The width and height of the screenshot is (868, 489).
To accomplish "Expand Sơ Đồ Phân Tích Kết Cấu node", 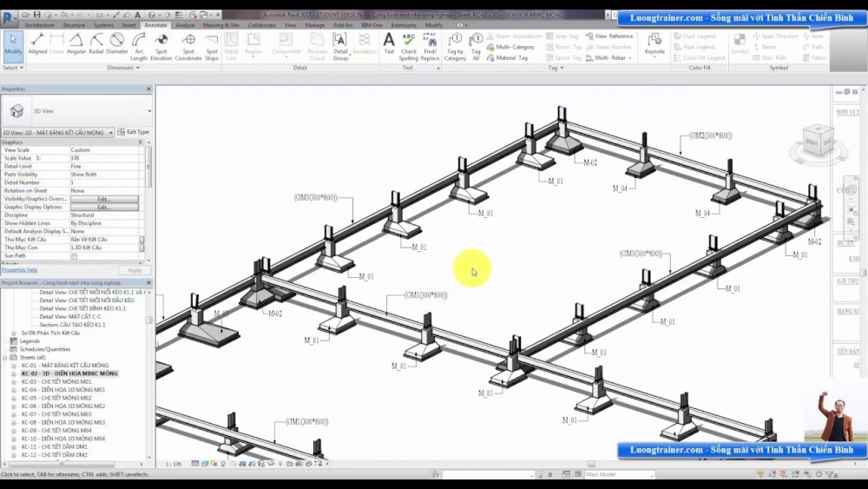I will point(14,334).
